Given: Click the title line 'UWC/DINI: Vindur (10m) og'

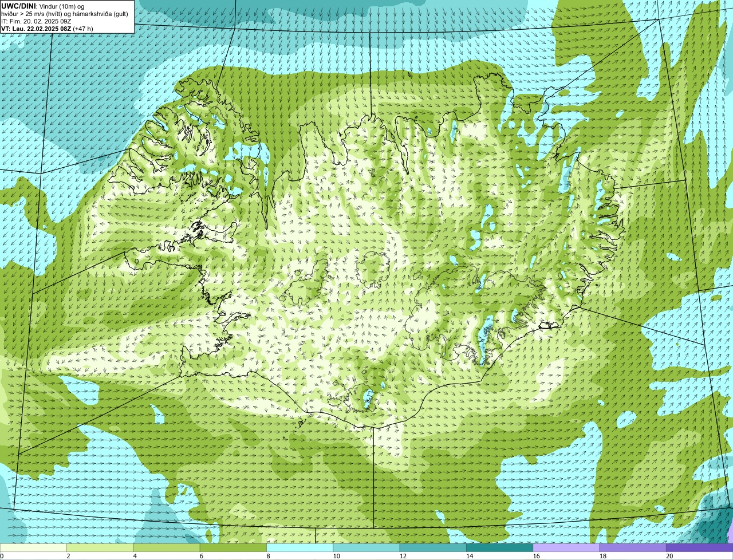Looking at the screenshot, I should (x=43, y=6).
